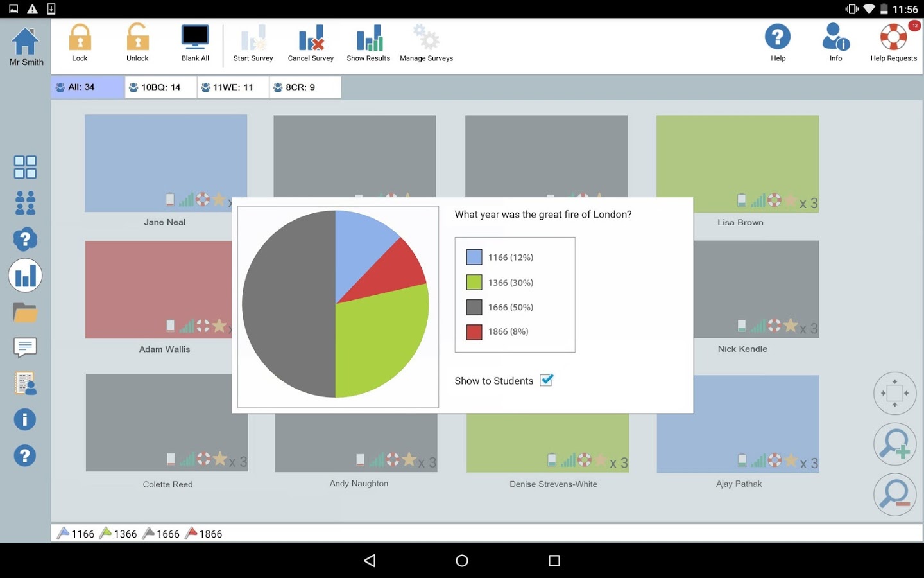This screenshot has width=924, height=578.
Task: Click the survey results pie chart
Action: tap(336, 304)
